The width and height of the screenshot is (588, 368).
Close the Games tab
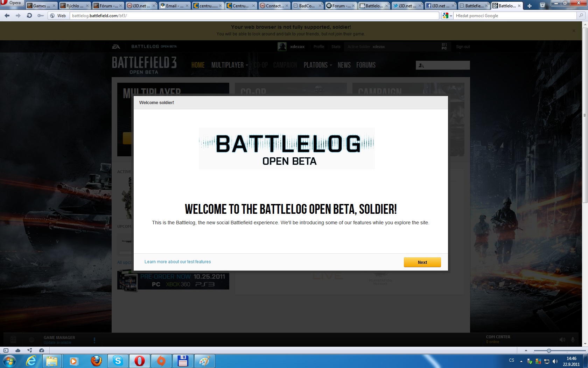[54, 6]
